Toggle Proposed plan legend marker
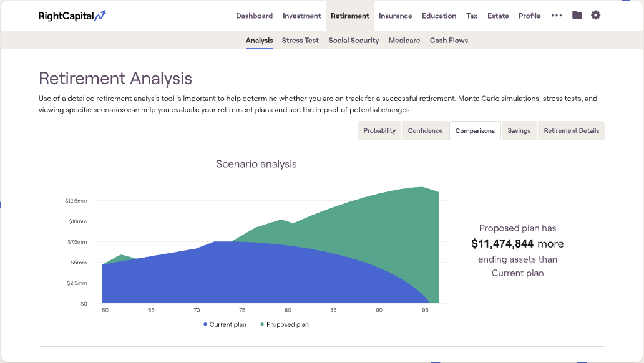Viewport: 644px width, 363px height. (262, 324)
